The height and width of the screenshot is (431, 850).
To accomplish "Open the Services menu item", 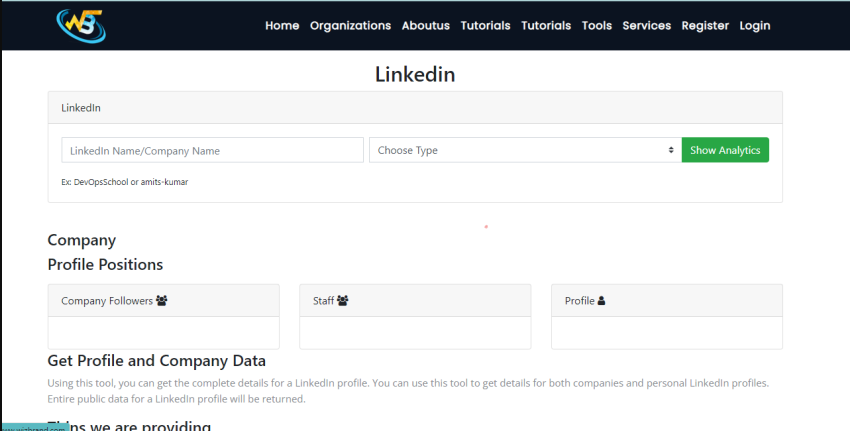I will click(647, 25).
